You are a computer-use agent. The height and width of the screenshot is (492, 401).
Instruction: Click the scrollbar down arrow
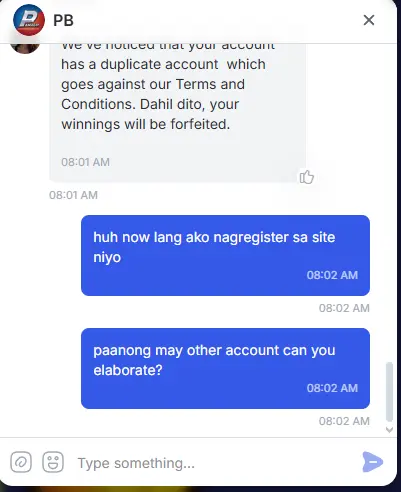pos(389,430)
